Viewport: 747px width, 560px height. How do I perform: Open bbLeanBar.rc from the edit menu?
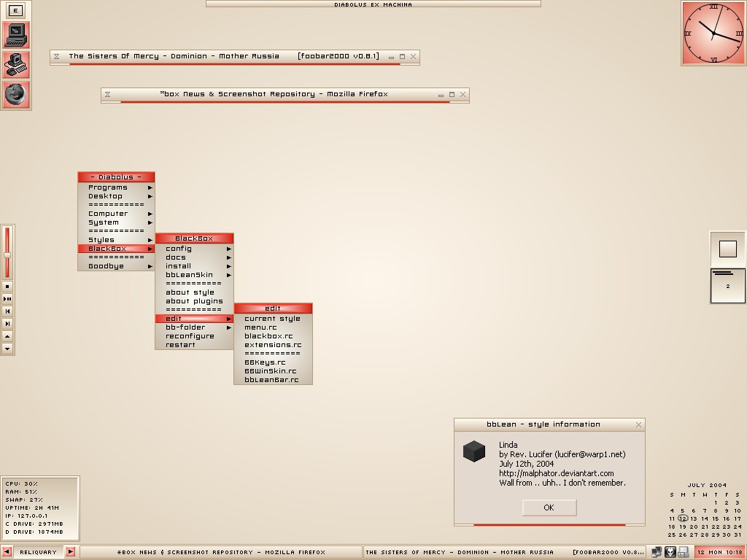pos(273,379)
